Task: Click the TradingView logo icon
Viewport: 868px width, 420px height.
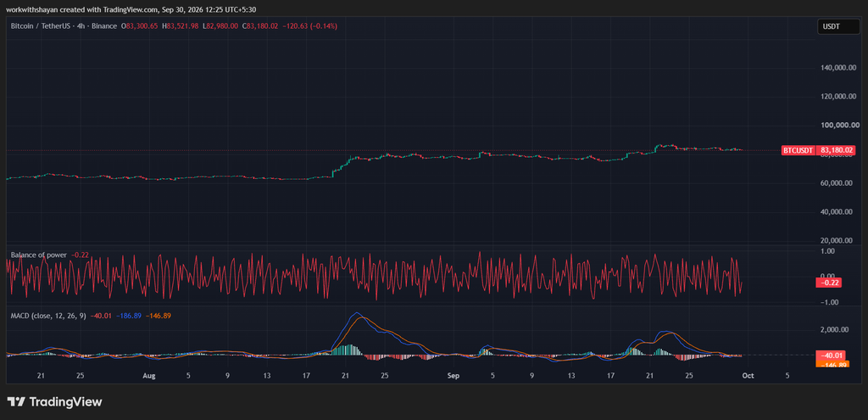Action: coord(15,401)
